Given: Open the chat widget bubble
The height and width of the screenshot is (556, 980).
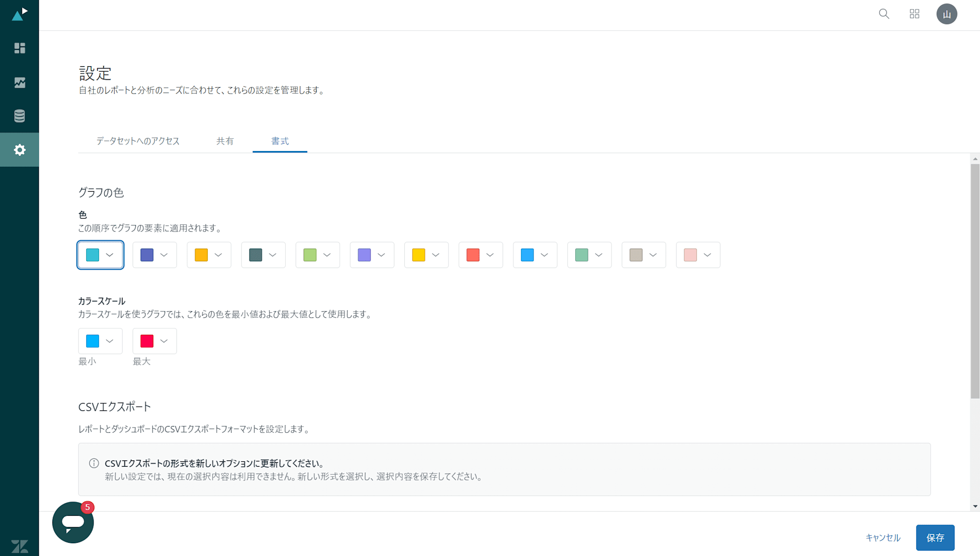Looking at the screenshot, I should point(73,522).
